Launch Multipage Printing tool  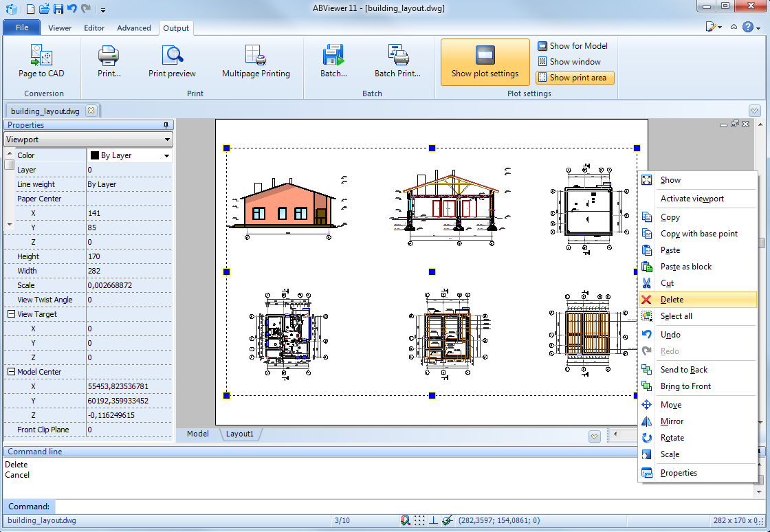point(256,61)
